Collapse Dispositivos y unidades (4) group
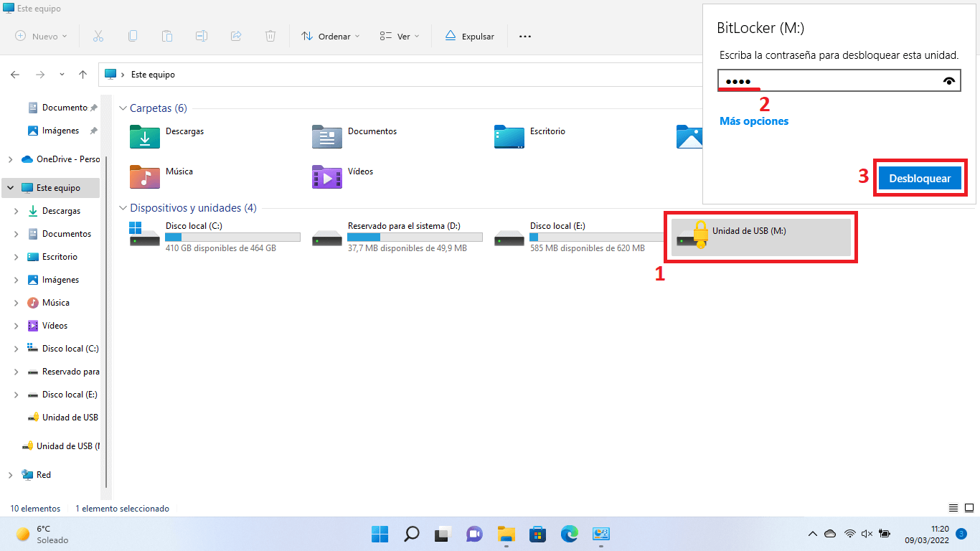This screenshot has width=980, height=551. [123, 208]
